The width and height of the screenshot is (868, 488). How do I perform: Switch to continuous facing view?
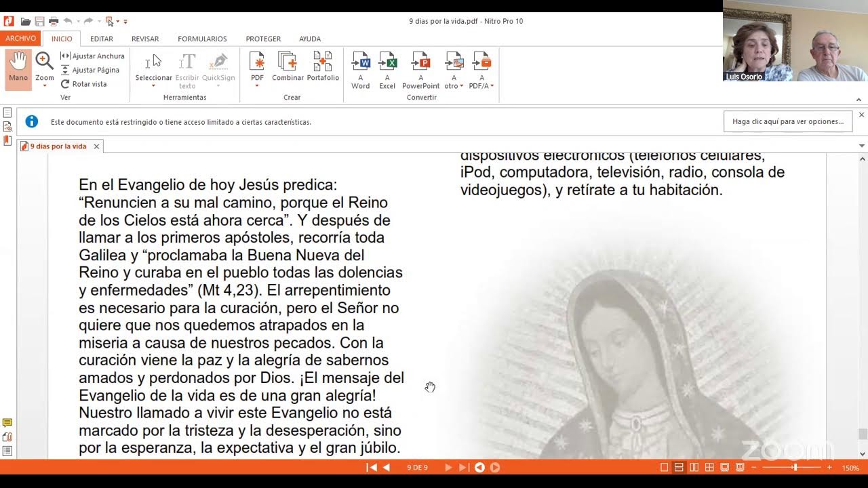709,467
